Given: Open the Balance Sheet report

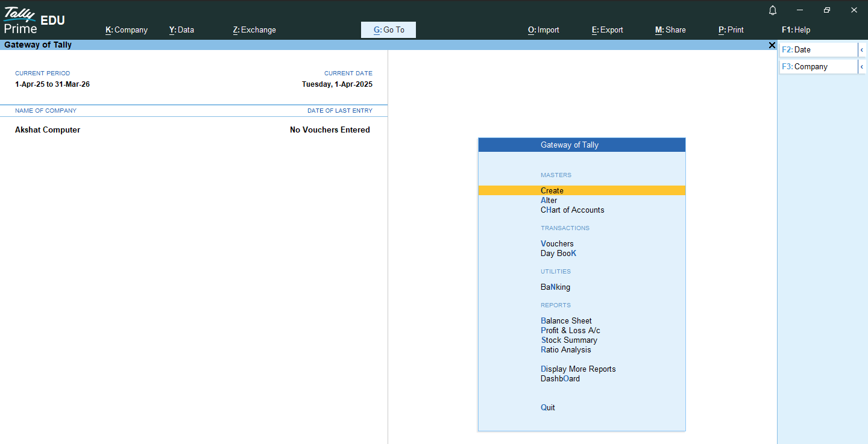Looking at the screenshot, I should point(566,321).
